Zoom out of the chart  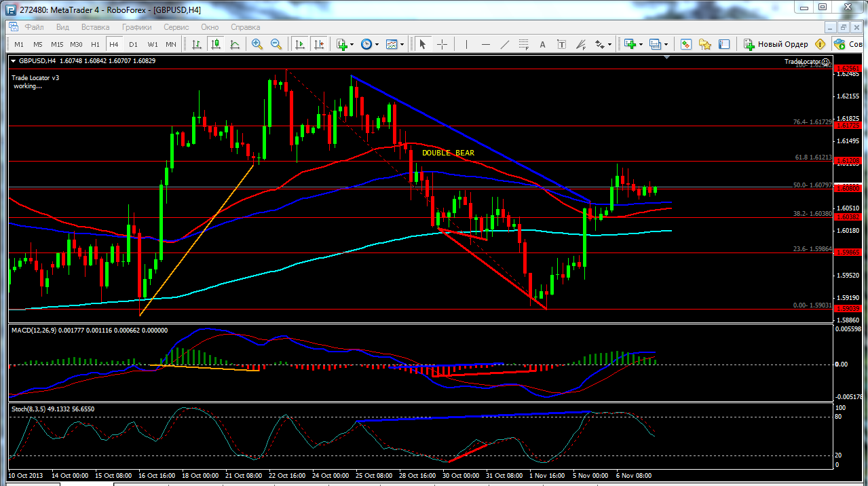[x=276, y=44]
